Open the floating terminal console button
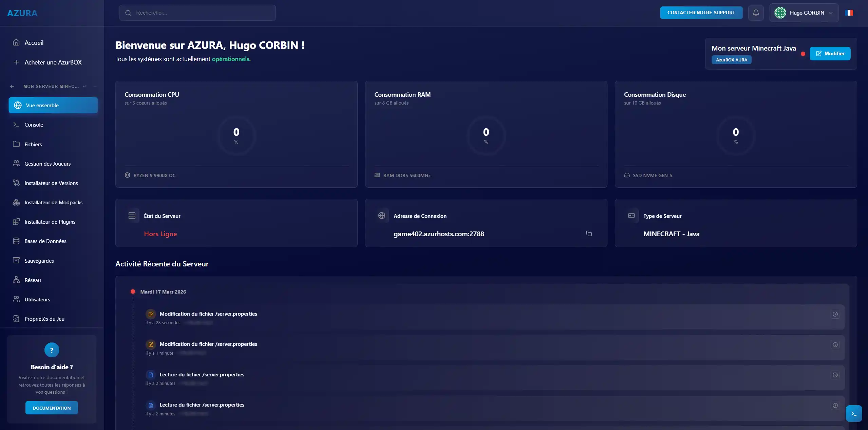868x430 pixels. (853, 413)
